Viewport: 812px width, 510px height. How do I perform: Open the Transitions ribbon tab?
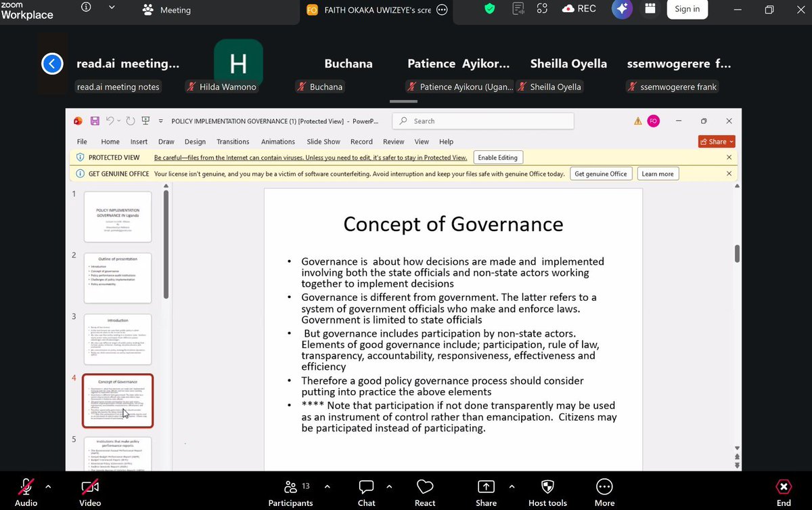pos(233,142)
